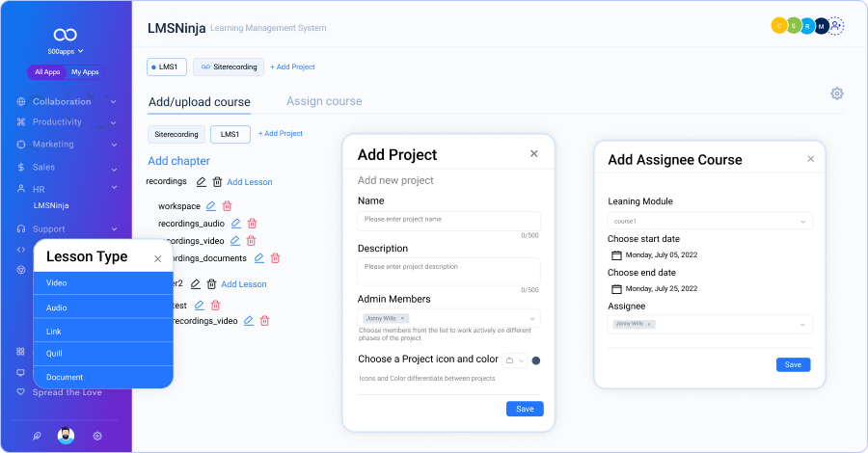Screen dimensions: 868x453
Task: Pick the dark project color swatch
Action: coord(536,360)
